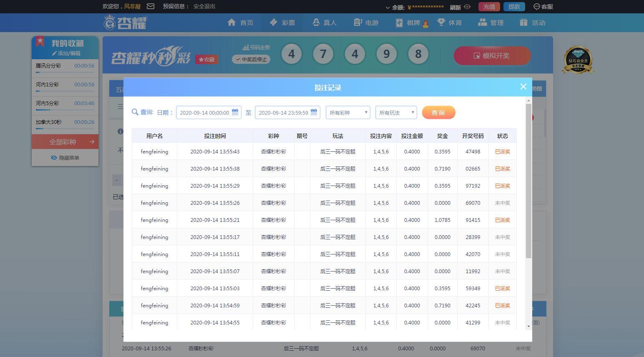Click 刷新 to refresh balance
644x357 pixels.
455,7
